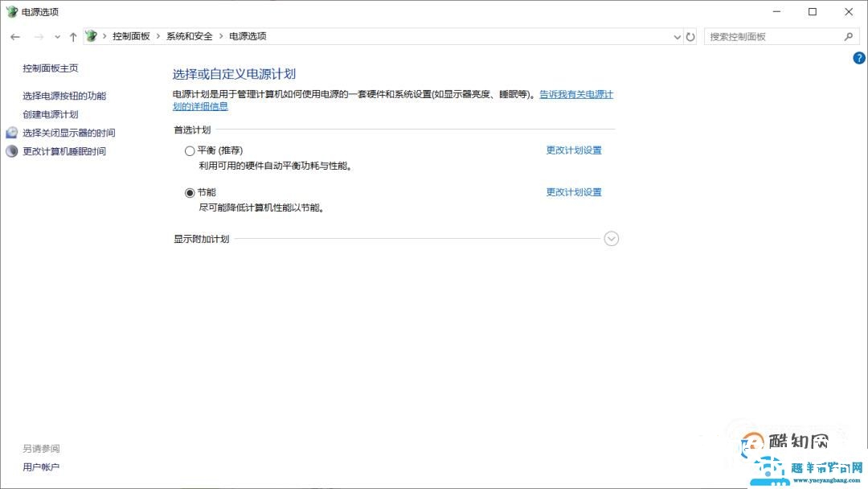The image size is (868, 489).
Task: Open the recent locations chevron next to forward arrow
Action: 56,36
